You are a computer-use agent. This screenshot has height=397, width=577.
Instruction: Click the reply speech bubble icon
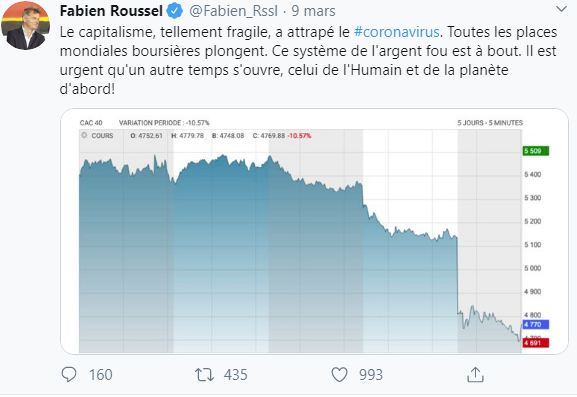click(69, 375)
